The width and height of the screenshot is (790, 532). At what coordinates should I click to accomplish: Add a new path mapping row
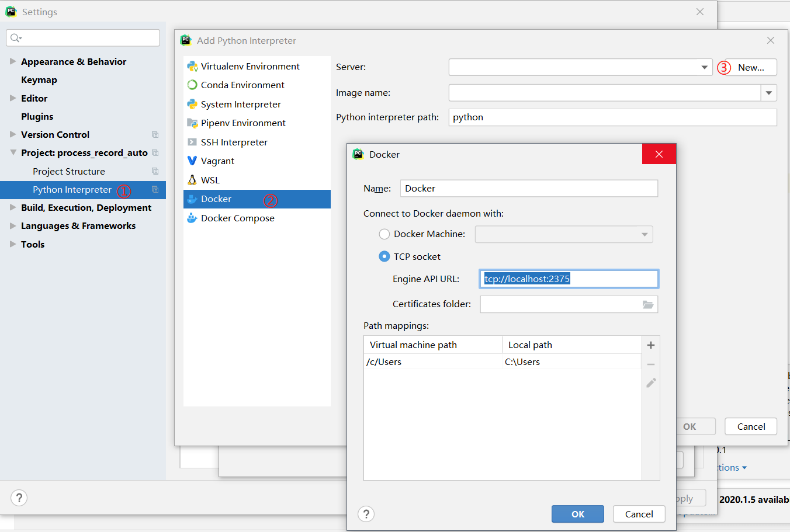(x=650, y=345)
